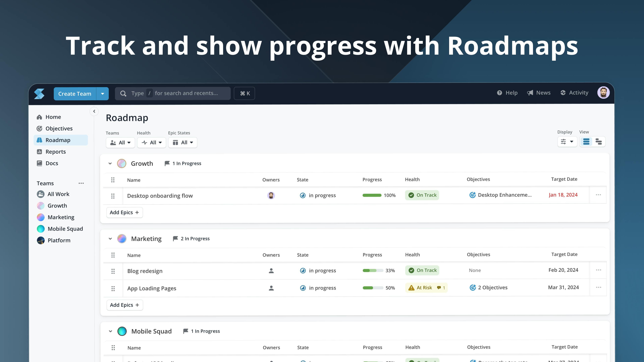Click Marketing team icon in roadmap header
The image size is (644, 362).
click(122, 239)
